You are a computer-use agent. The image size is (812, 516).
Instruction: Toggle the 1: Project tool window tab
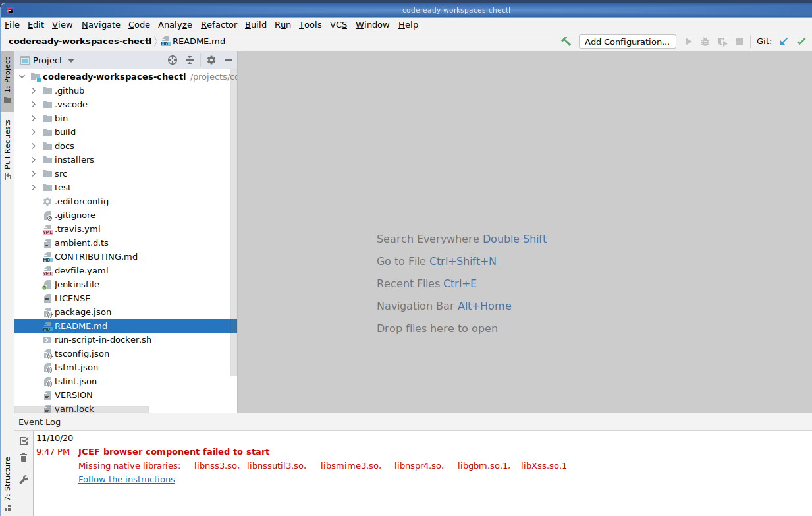click(x=7, y=81)
